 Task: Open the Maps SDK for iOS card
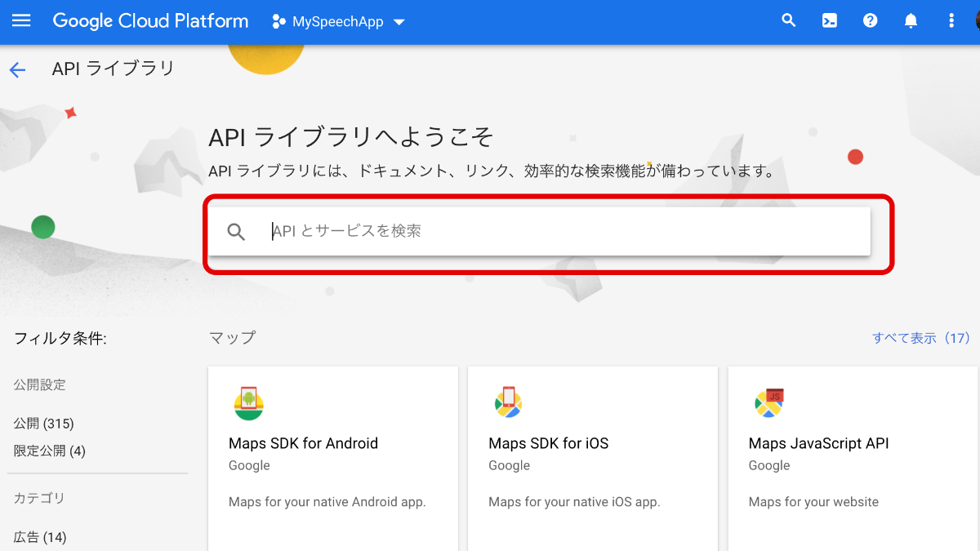click(x=593, y=459)
